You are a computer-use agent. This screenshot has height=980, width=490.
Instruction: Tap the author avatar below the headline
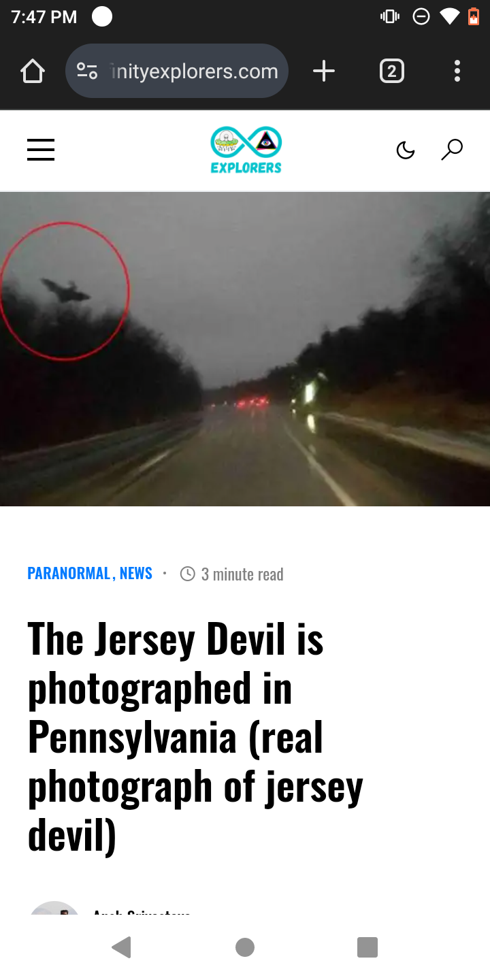pos(54,908)
